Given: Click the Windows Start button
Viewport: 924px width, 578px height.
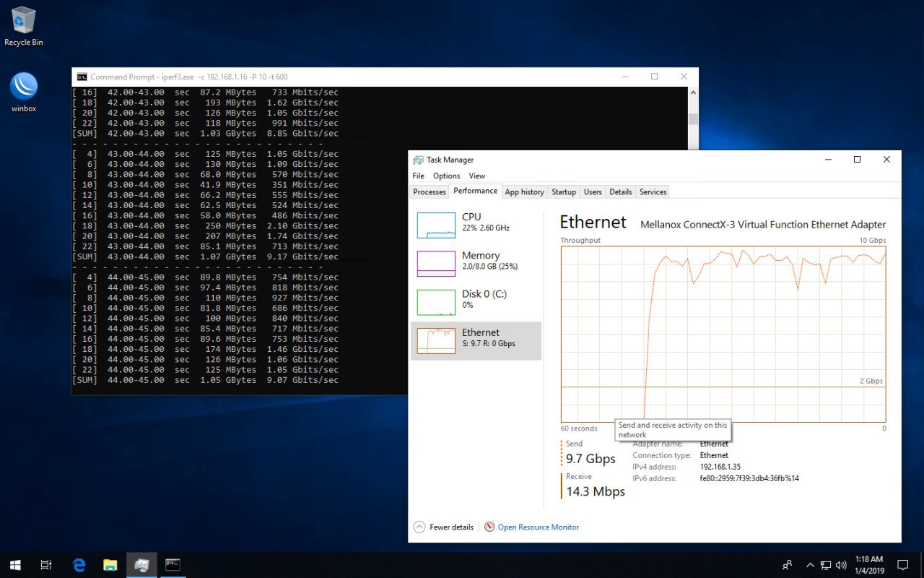Looking at the screenshot, I should (14, 565).
